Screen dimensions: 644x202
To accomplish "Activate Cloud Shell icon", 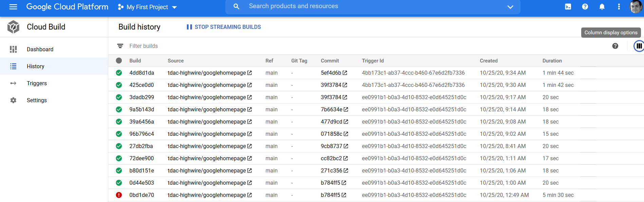I will (x=568, y=7).
